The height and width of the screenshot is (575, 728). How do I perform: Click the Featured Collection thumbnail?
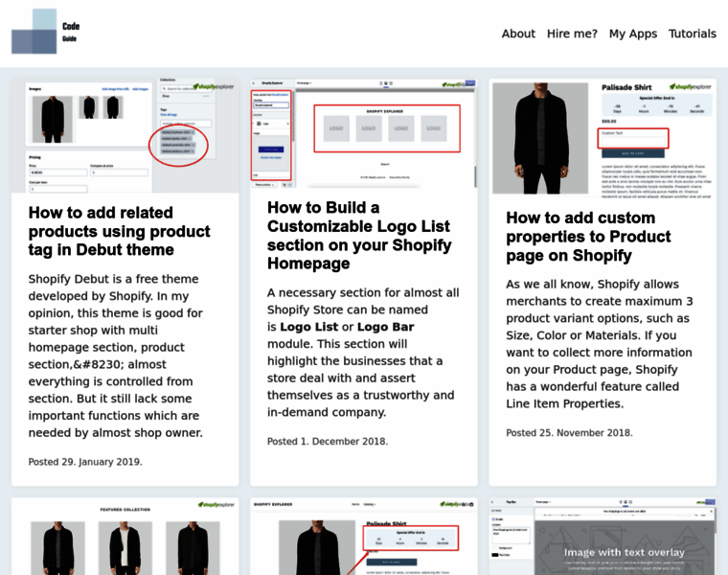click(125, 537)
